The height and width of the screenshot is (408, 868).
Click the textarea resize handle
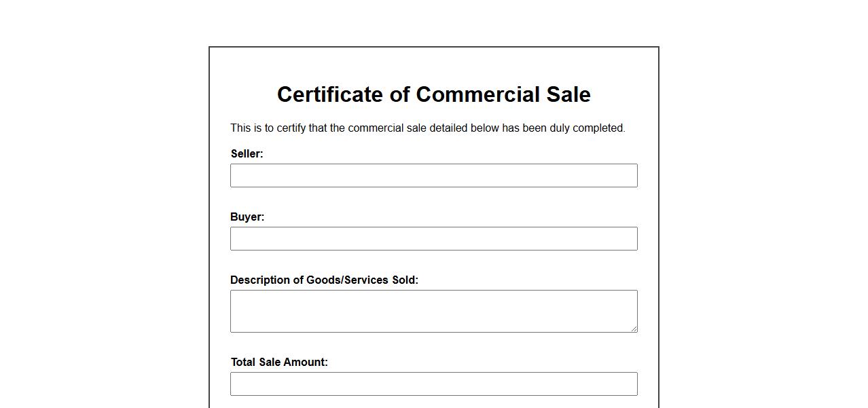pos(634,329)
